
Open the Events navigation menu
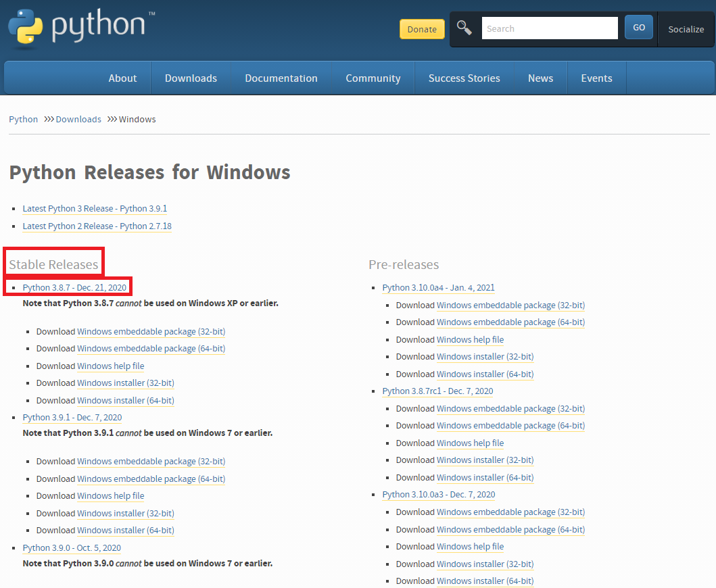tap(596, 78)
